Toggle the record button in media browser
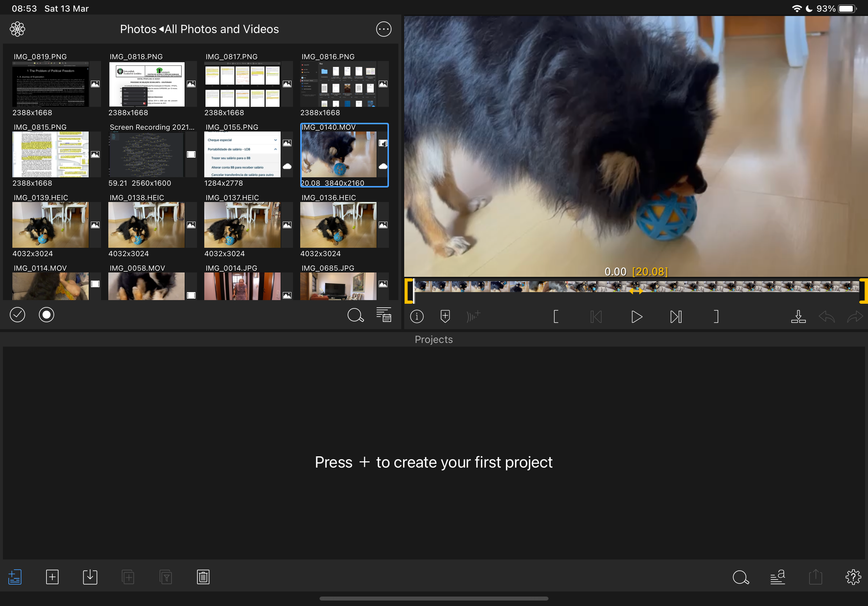This screenshot has height=606, width=868. (x=47, y=315)
